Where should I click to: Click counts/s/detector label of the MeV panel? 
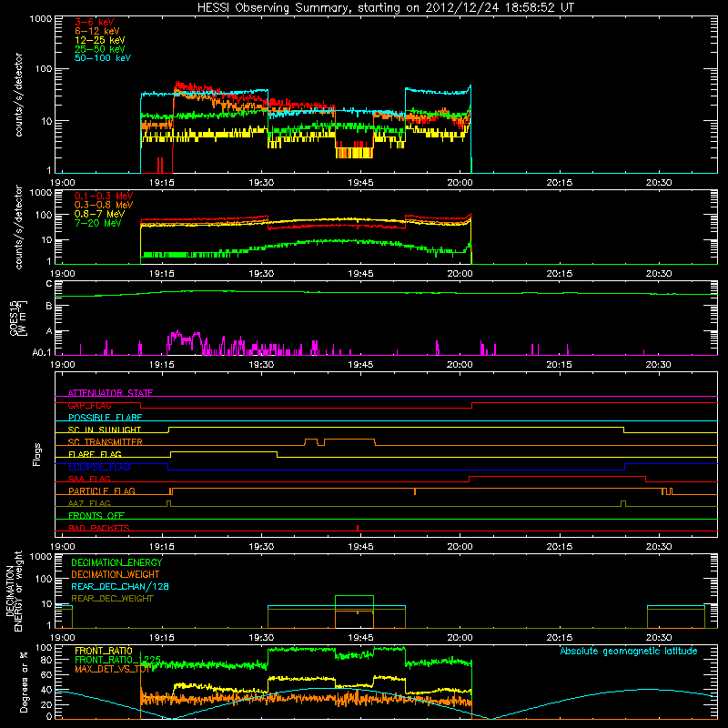(18, 227)
